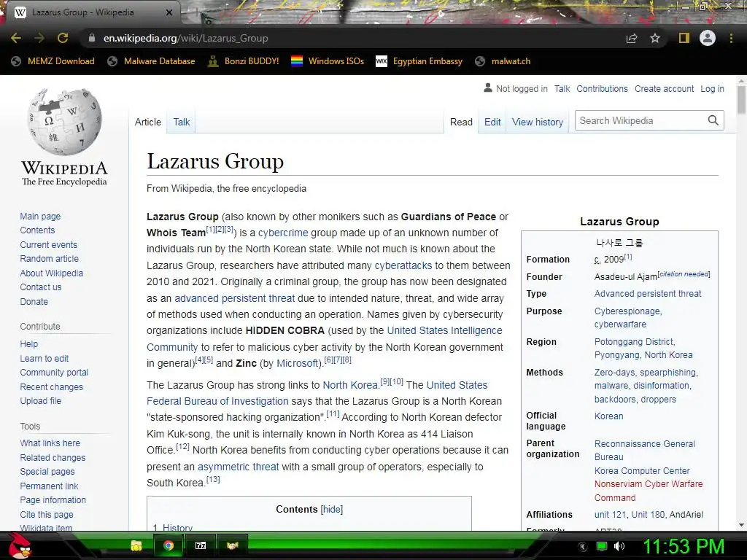Close the Lazarus Group browser tab
747x560 pixels.
click(169, 12)
